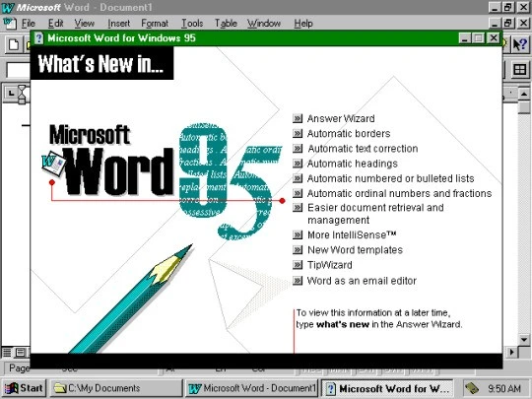Click the clock showing 9:50 AM
Viewport: 532px width, 399px height.
503,388
